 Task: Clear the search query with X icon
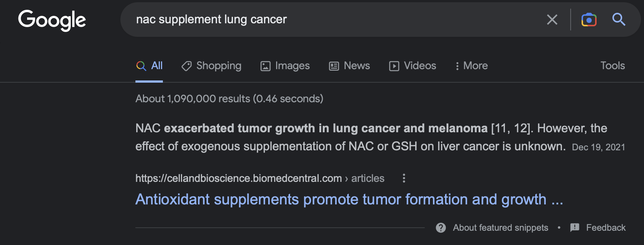[x=552, y=20]
